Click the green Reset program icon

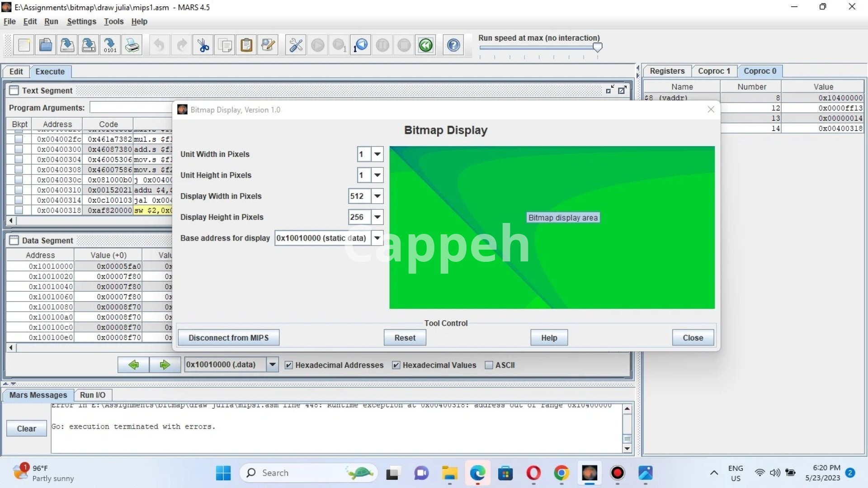425,45
